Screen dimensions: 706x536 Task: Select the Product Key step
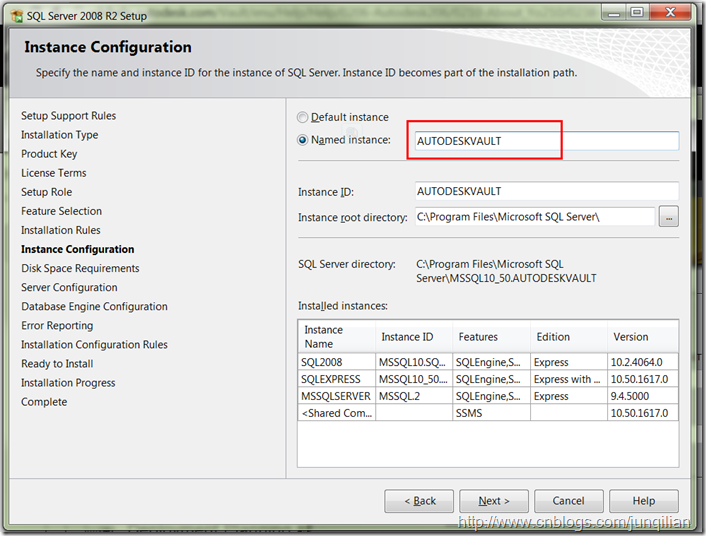49,154
